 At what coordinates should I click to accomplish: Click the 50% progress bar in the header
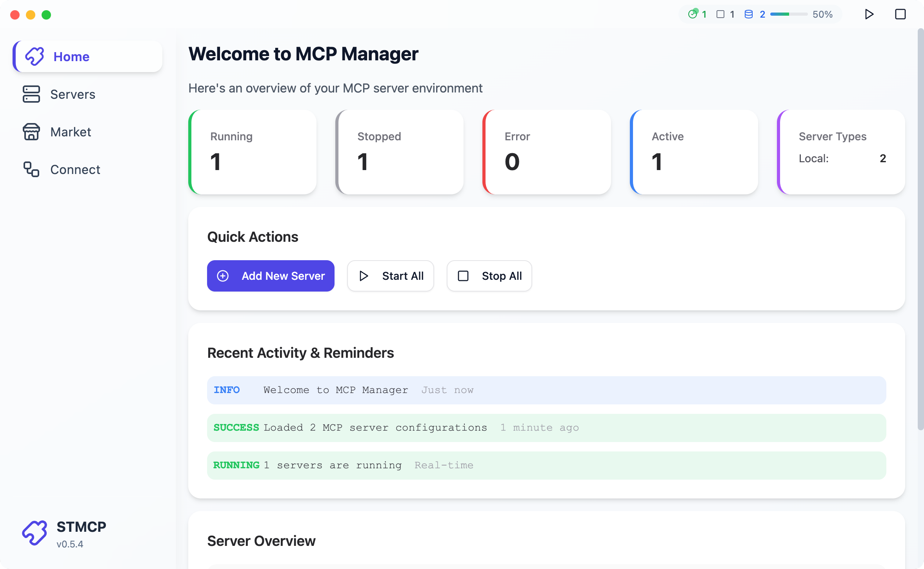click(x=788, y=14)
